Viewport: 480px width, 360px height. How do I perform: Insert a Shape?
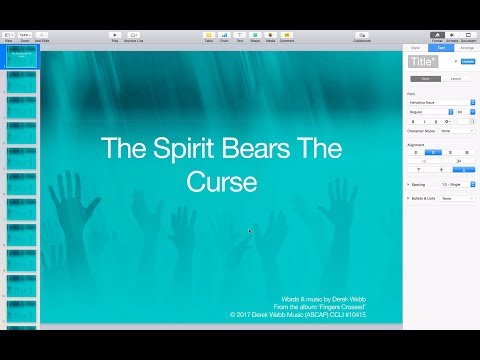(255, 35)
